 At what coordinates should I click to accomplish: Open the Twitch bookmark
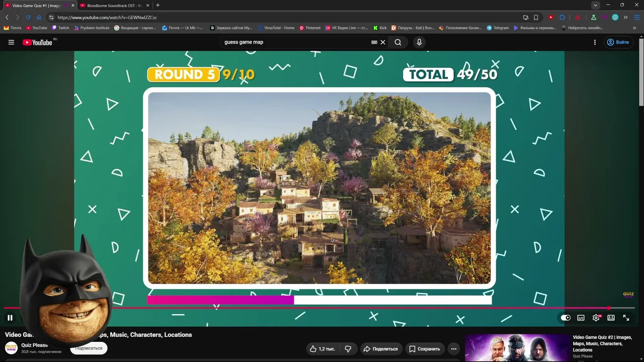(x=60, y=28)
